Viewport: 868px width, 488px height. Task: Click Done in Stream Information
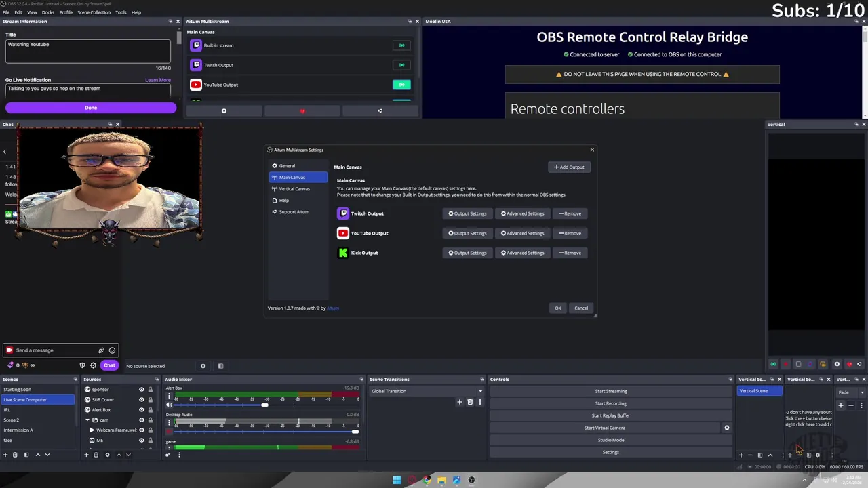coord(91,108)
